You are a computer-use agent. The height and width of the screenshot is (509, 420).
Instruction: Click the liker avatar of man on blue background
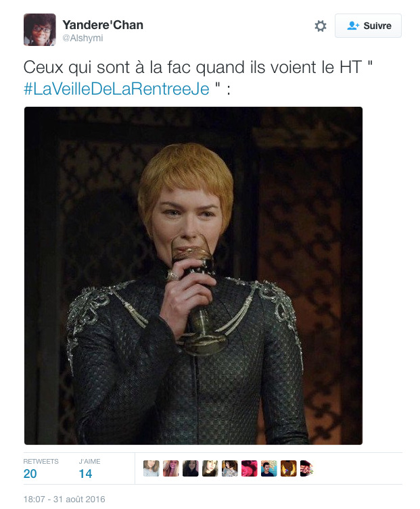tap(269, 468)
